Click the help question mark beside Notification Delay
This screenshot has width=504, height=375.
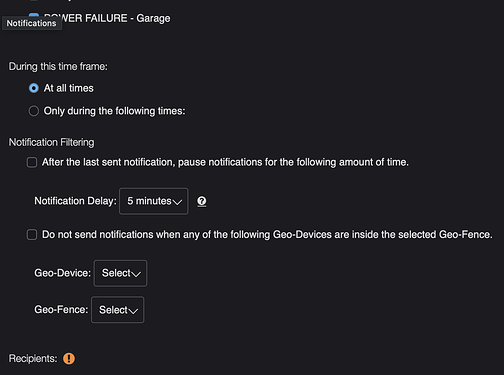201,201
